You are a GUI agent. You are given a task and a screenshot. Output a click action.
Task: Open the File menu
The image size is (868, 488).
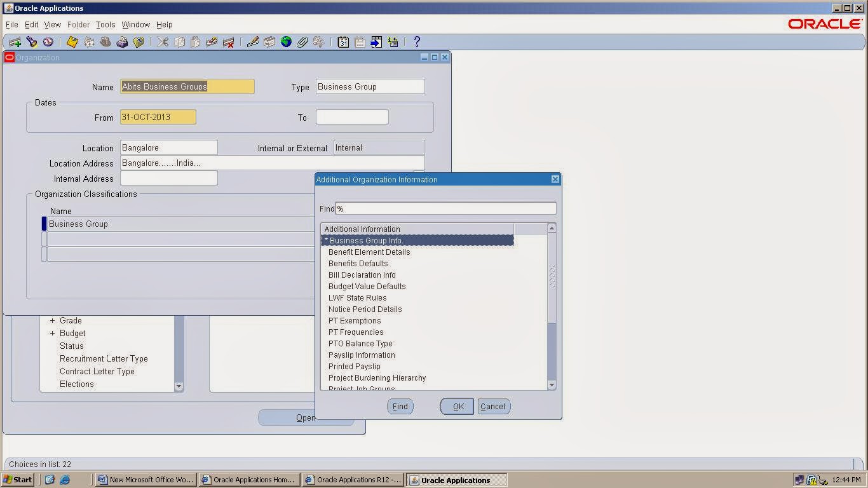tap(12, 25)
